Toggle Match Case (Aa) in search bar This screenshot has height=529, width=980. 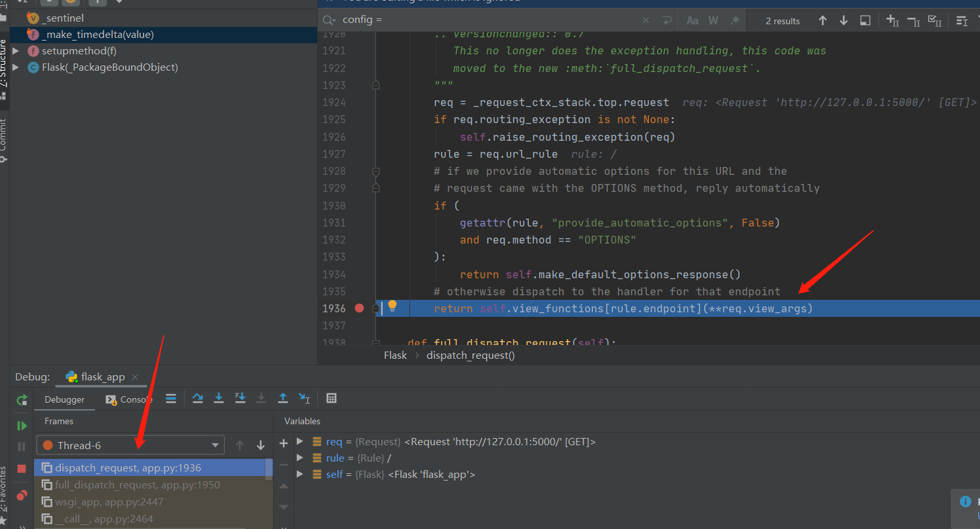click(x=692, y=20)
